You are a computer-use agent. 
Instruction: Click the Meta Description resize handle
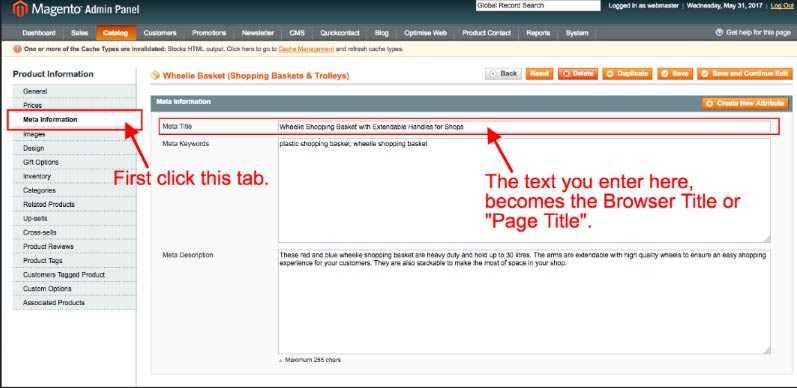tap(767, 350)
